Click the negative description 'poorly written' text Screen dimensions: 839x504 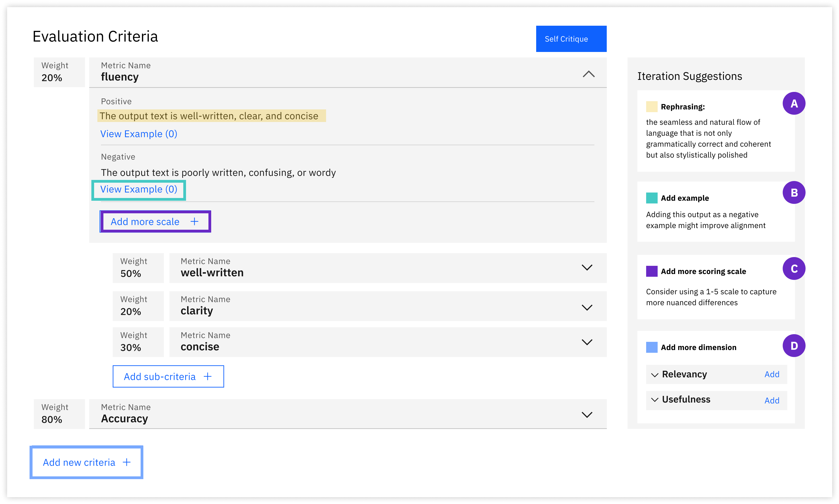click(x=218, y=173)
